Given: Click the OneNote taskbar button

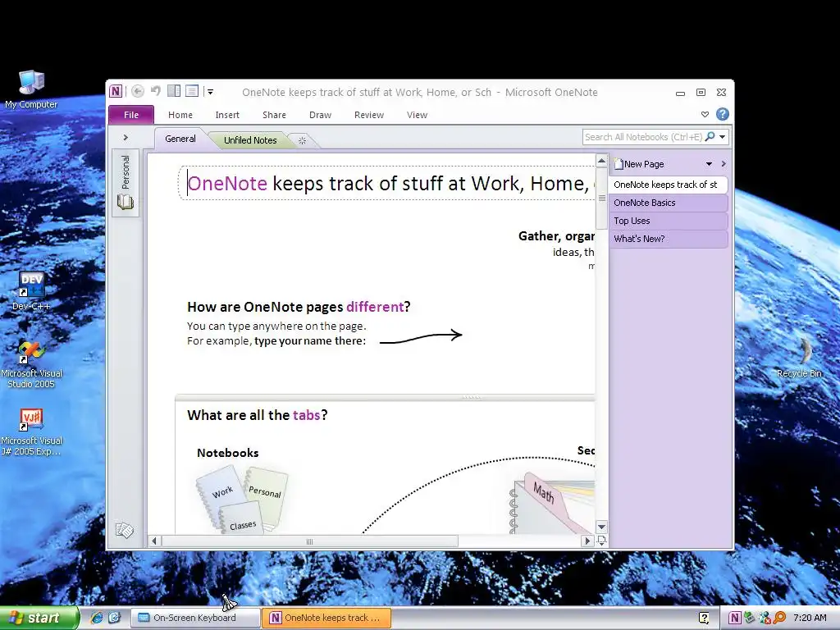Looking at the screenshot, I should coord(326,618).
